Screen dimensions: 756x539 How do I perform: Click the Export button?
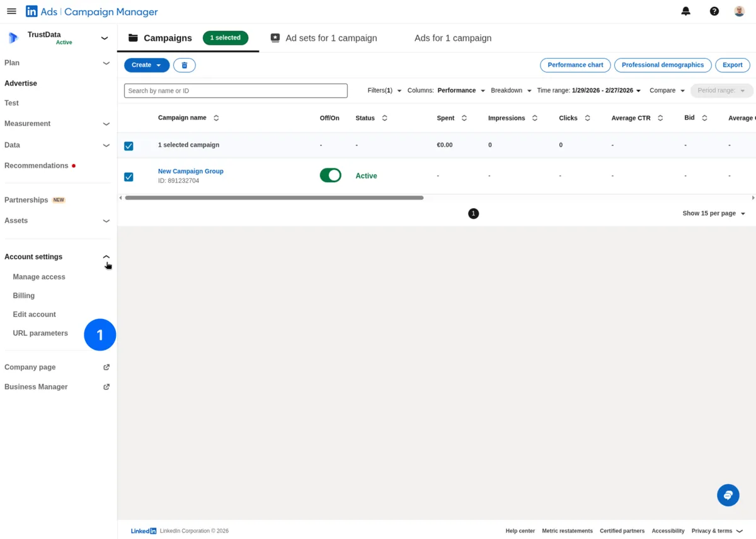pyautogui.click(x=732, y=65)
